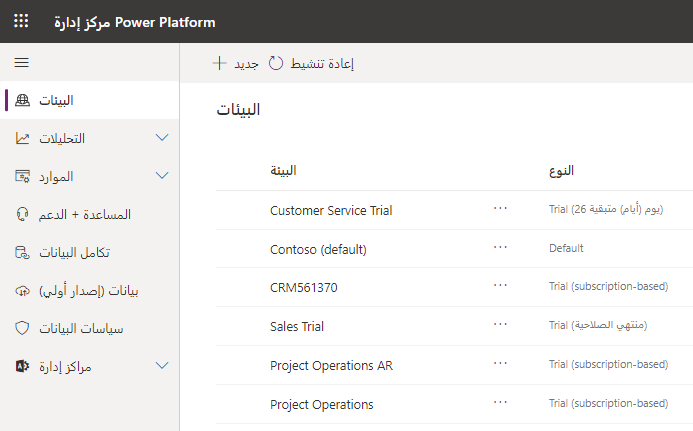Click the البيئات globe icon in sidebar
This screenshot has height=431, width=693.
[x=23, y=100]
